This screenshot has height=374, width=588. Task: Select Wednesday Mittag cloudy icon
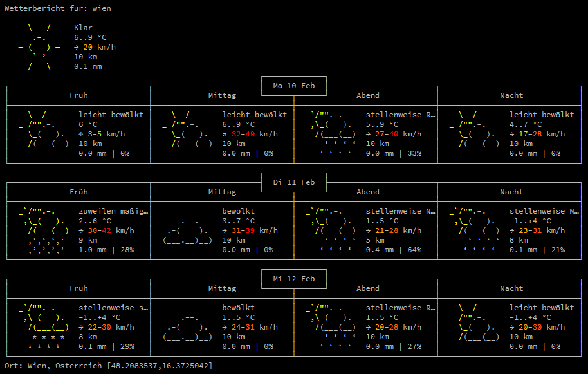coord(187,327)
